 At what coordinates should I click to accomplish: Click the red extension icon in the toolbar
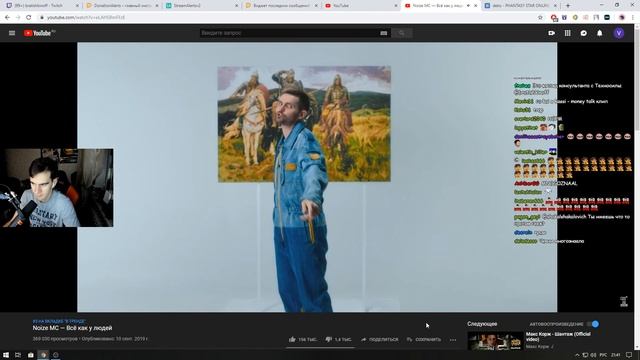(x=554, y=18)
